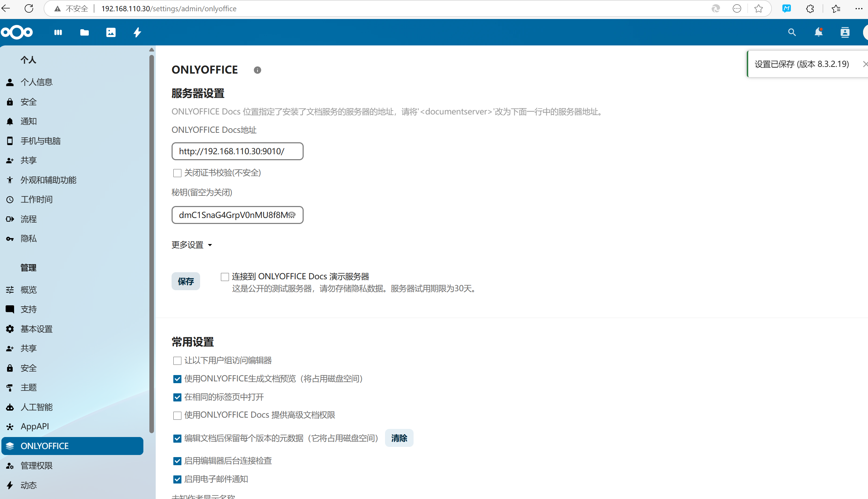Open browser extensions puzzle icon

810,8
